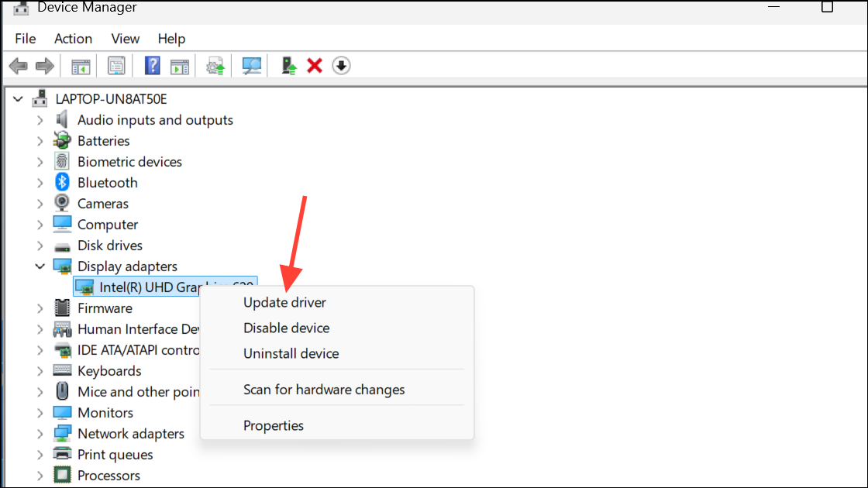Expand the Audio inputs and outputs category

click(x=40, y=119)
